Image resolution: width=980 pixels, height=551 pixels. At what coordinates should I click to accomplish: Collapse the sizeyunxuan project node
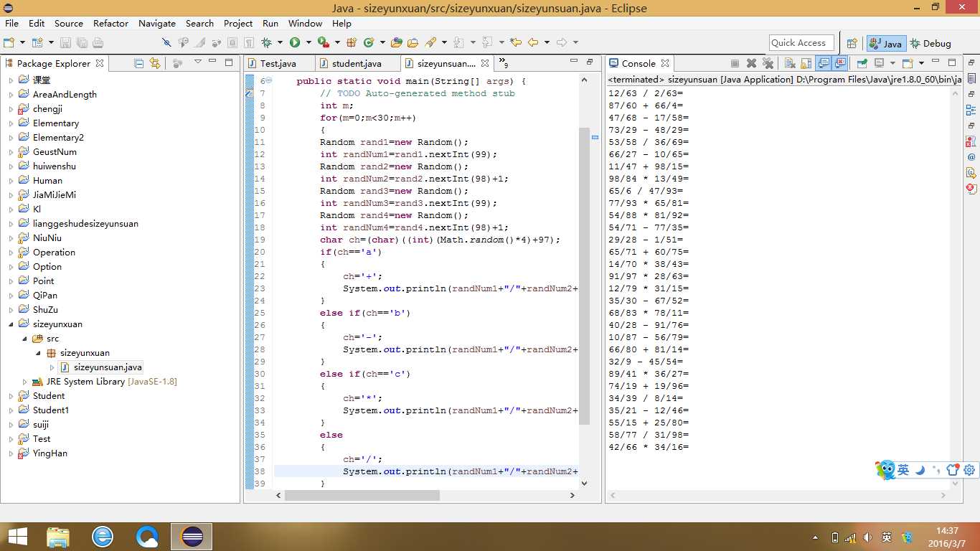coord(11,324)
